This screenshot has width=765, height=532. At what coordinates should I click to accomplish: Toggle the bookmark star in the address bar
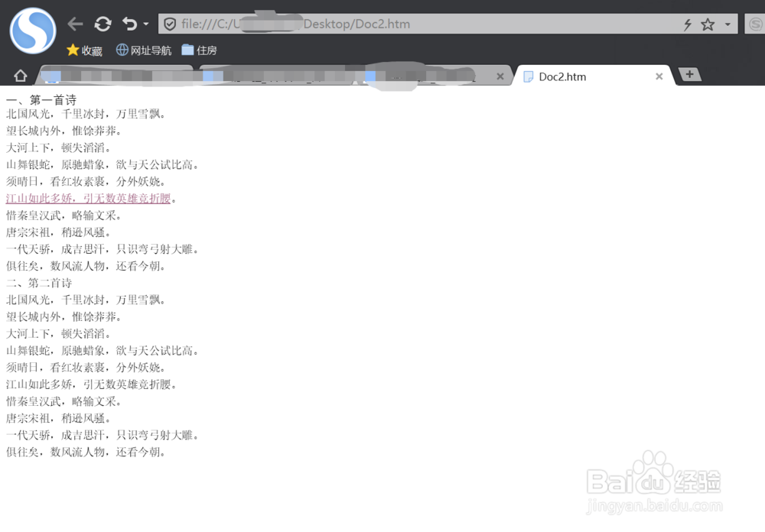click(708, 23)
